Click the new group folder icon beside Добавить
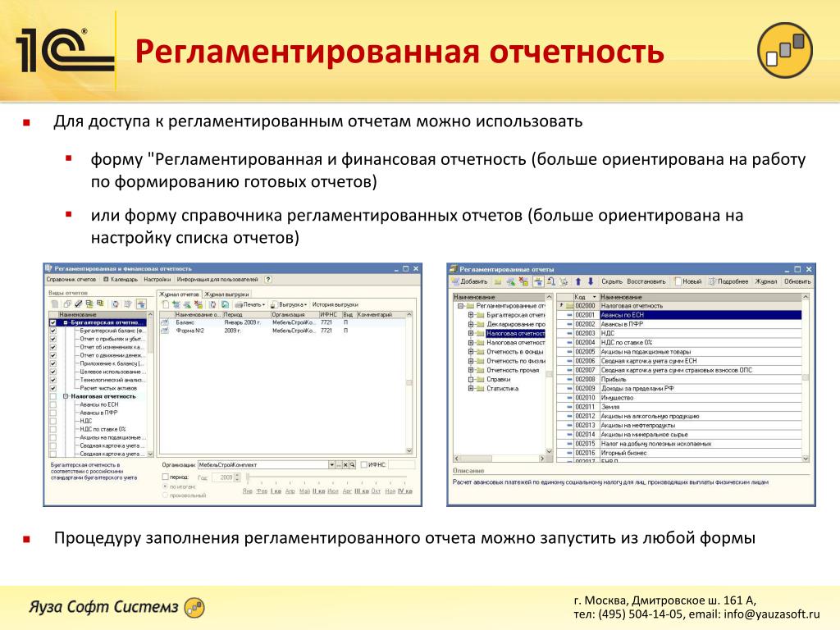Screen dimensions: 840x630 click(498, 281)
